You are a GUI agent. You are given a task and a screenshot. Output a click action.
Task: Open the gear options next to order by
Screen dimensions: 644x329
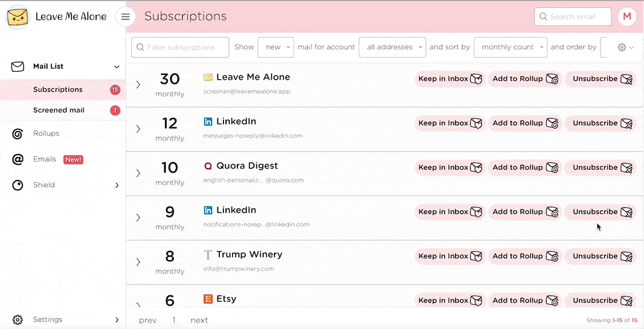click(x=625, y=47)
